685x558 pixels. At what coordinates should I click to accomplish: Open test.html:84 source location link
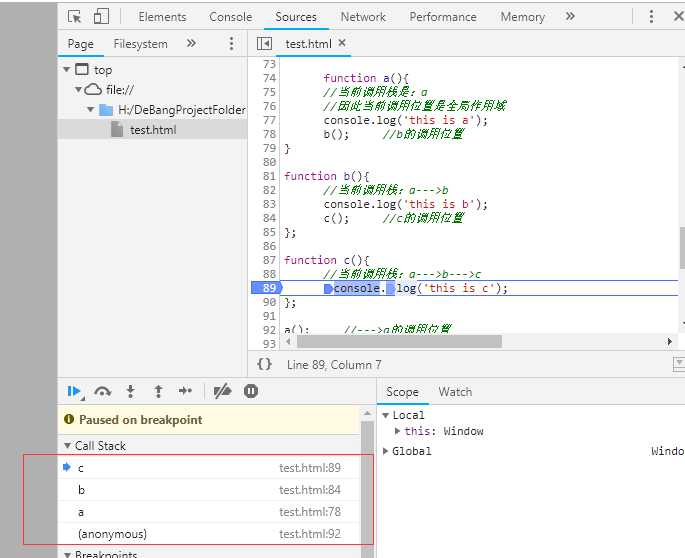(310, 490)
